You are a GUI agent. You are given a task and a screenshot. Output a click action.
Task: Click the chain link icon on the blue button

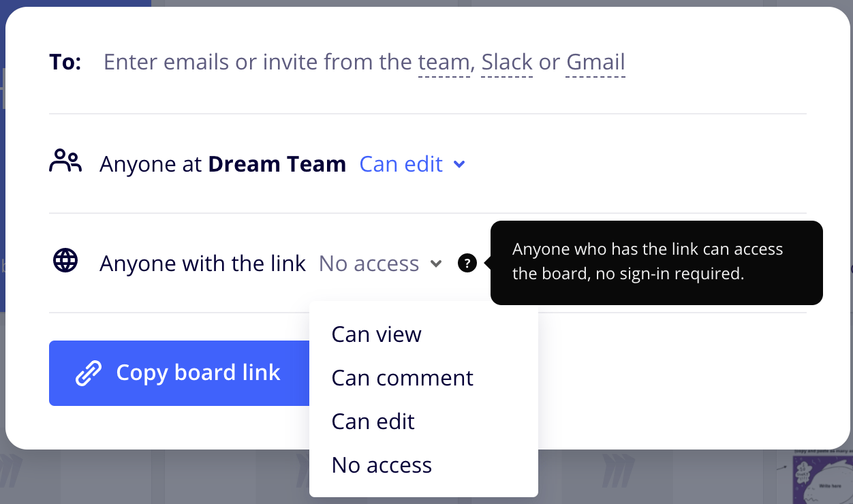pyautogui.click(x=88, y=373)
